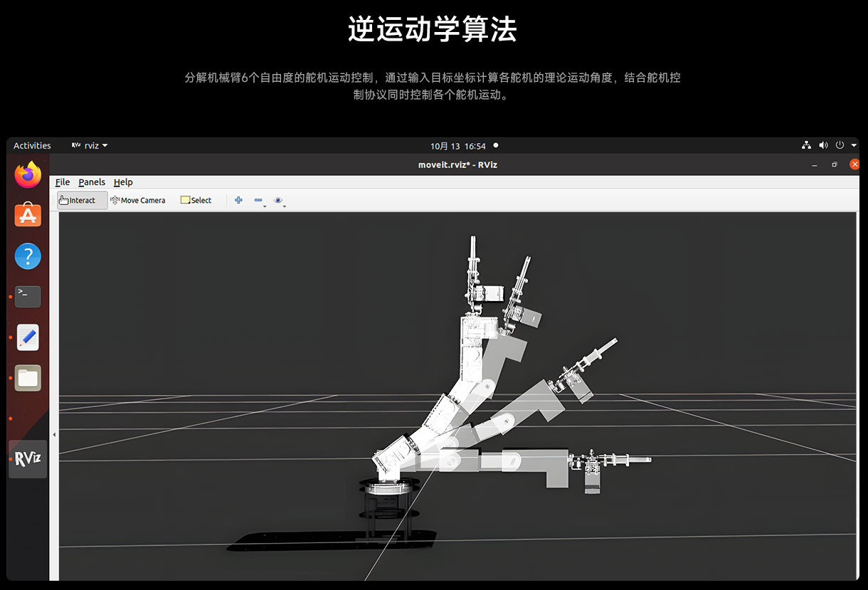Open the Files folder dock icon

pos(28,378)
